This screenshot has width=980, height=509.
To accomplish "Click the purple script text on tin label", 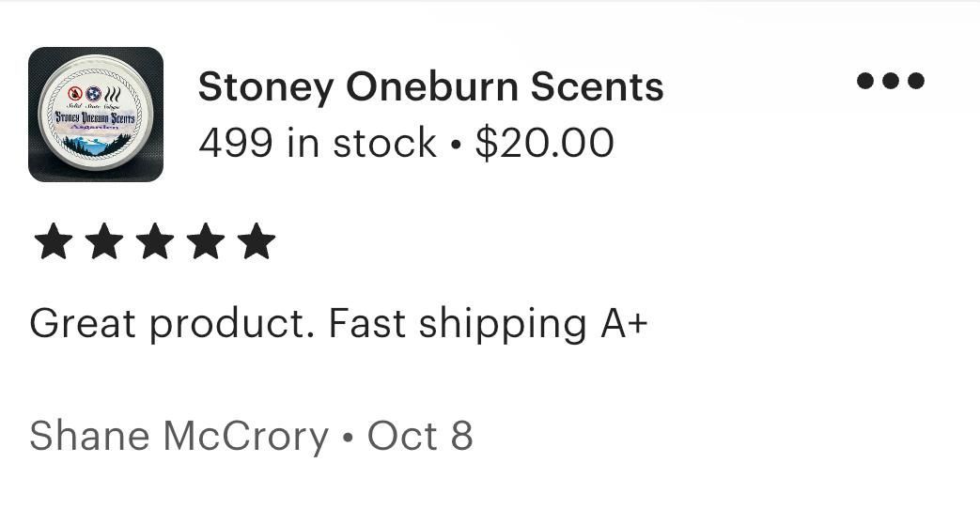I will point(95,128).
